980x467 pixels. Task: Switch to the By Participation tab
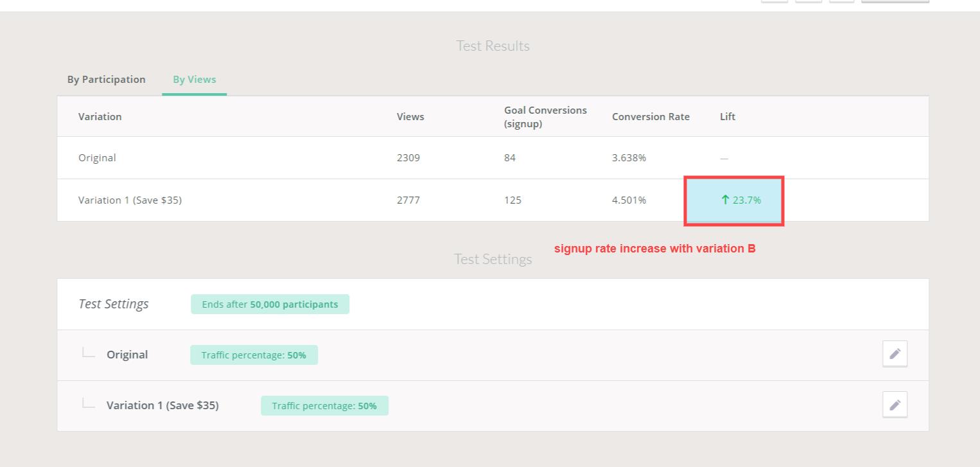tap(107, 80)
